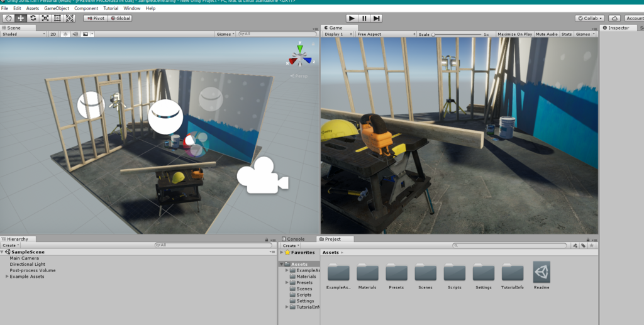Open the GameObject menu
644x325 pixels.
point(57,8)
